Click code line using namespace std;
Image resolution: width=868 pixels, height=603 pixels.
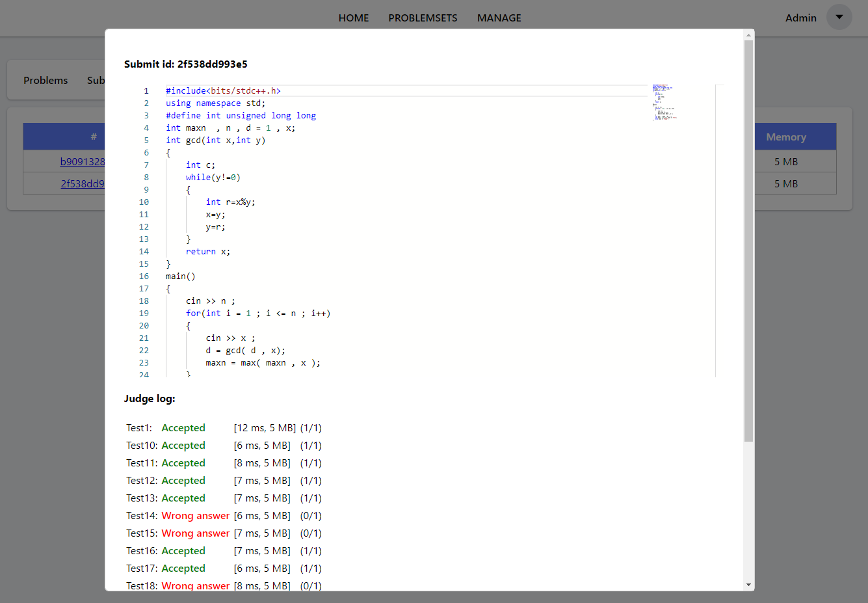[215, 103]
